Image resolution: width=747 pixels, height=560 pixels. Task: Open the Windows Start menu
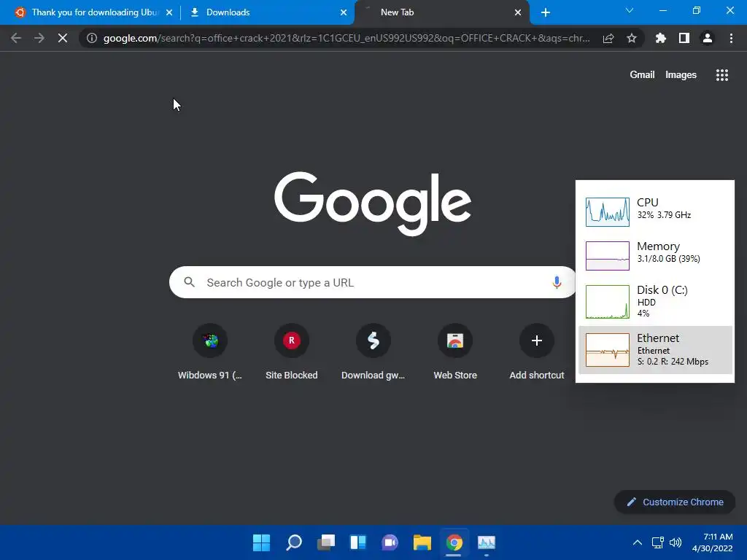click(261, 542)
